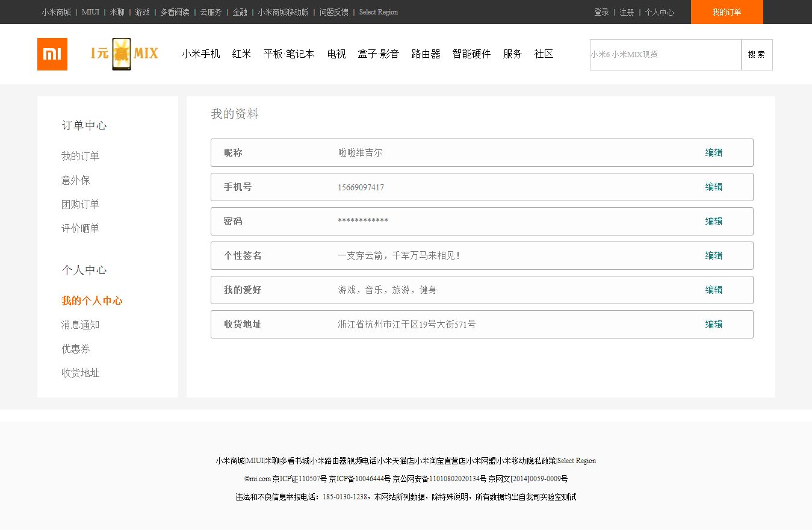
Task: Open 盒子·影音 navigation item
Action: [x=379, y=54]
